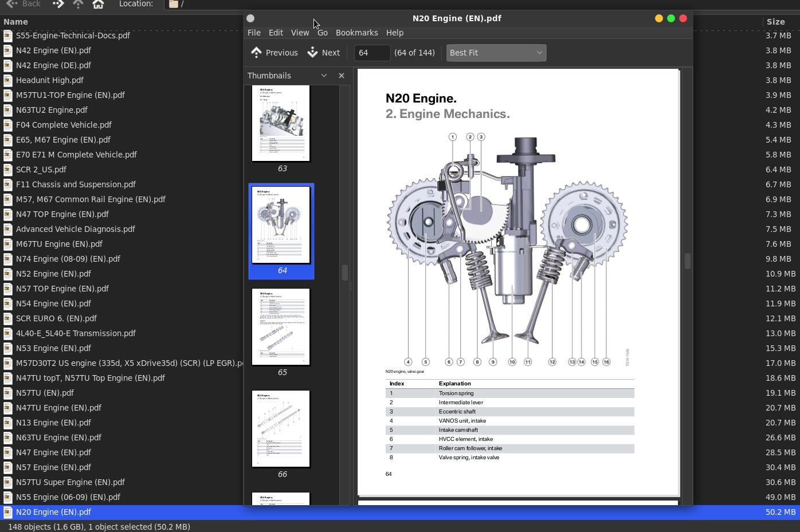Click the file icon beside N54 Engine (EN).pdf
The height and width of the screenshot is (532, 800).
(x=8, y=304)
